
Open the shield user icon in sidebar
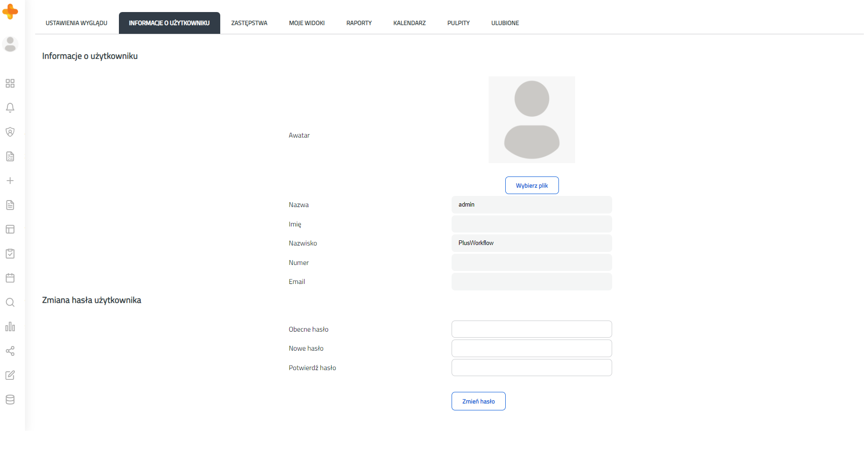pos(10,132)
